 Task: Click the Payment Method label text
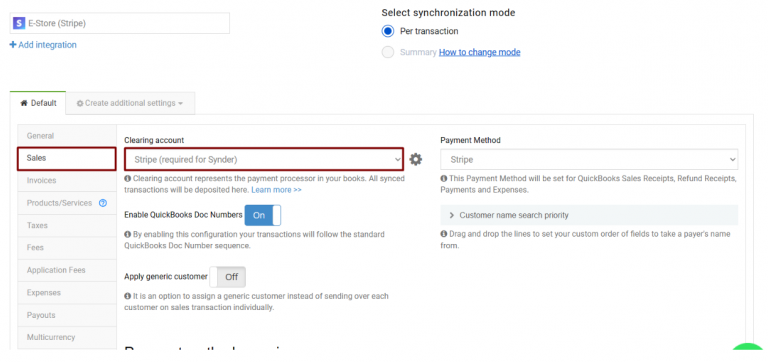[x=470, y=140]
